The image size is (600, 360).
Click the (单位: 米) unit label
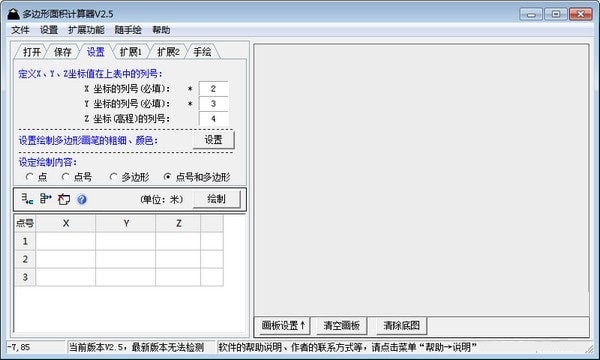point(161,199)
